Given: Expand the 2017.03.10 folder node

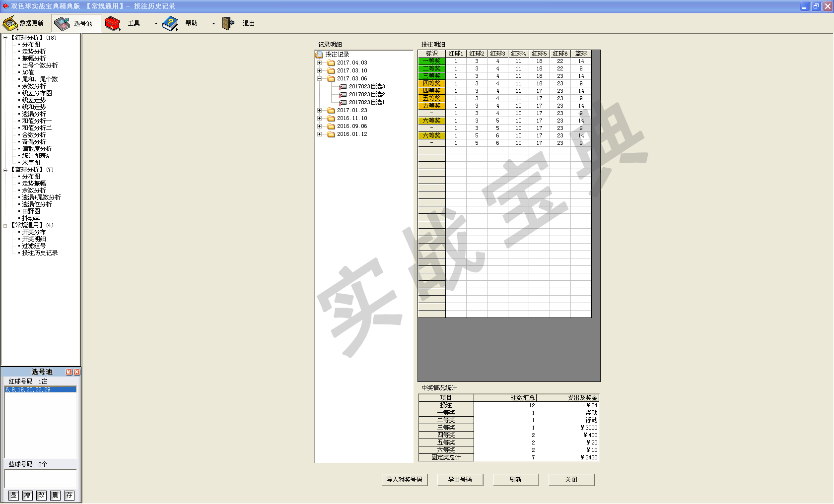Looking at the screenshot, I should click(319, 71).
